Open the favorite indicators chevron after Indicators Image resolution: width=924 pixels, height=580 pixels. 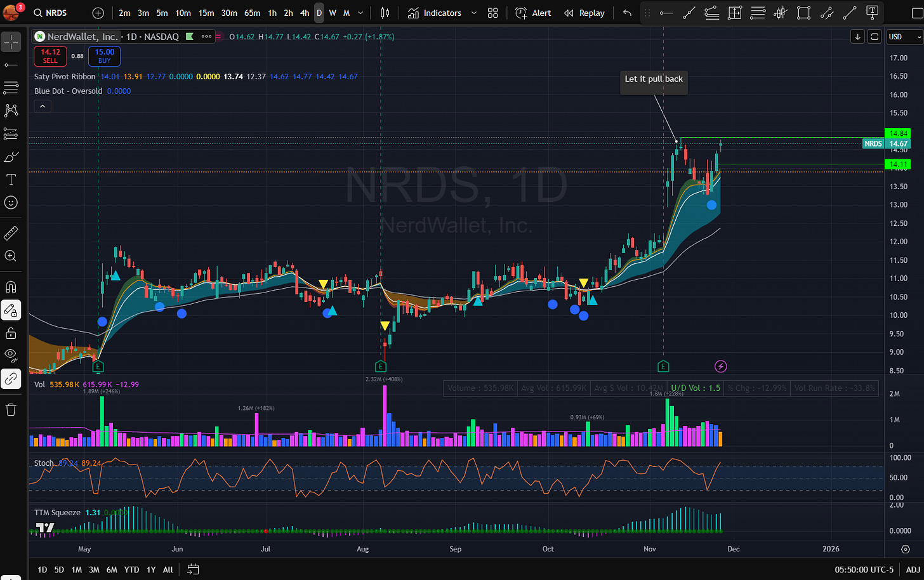tap(473, 13)
